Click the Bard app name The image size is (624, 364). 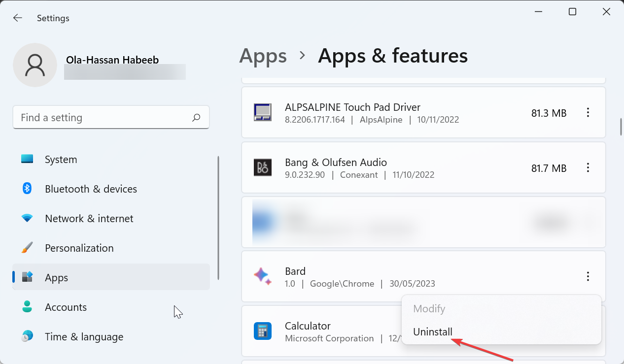tap(295, 271)
